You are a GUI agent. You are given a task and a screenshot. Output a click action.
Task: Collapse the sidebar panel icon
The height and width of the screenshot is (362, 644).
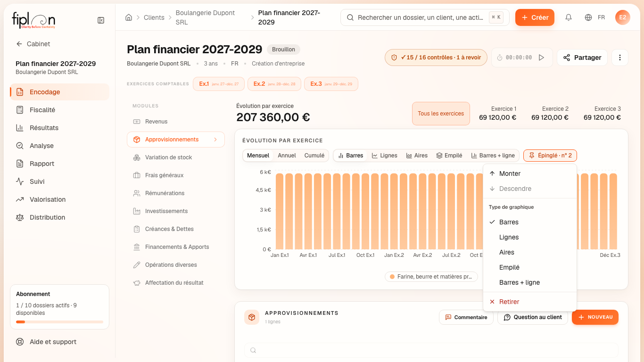(101, 20)
